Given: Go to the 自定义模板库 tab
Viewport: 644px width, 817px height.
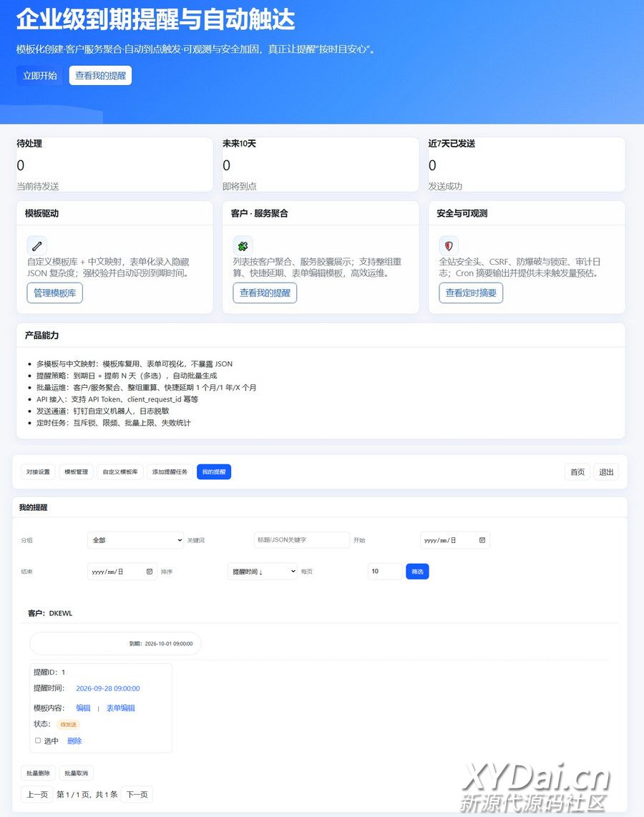Looking at the screenshot, I should (x=119, y=472).
